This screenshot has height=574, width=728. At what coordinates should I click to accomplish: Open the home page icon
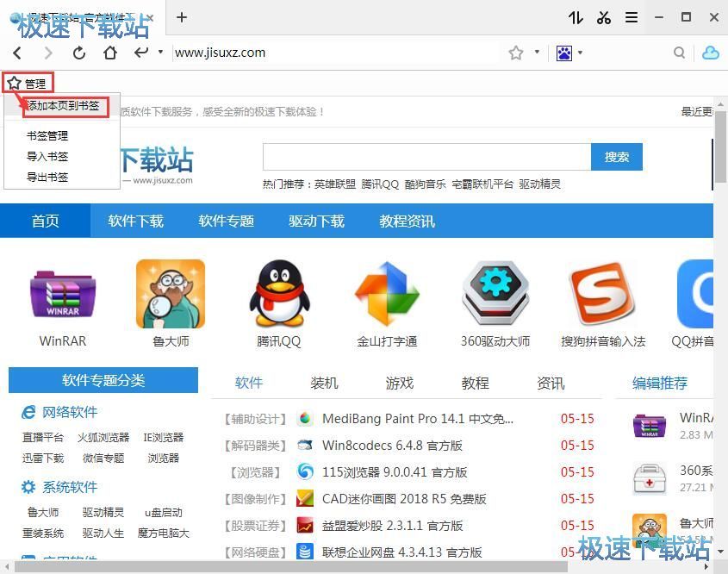(x=110, y=53)
